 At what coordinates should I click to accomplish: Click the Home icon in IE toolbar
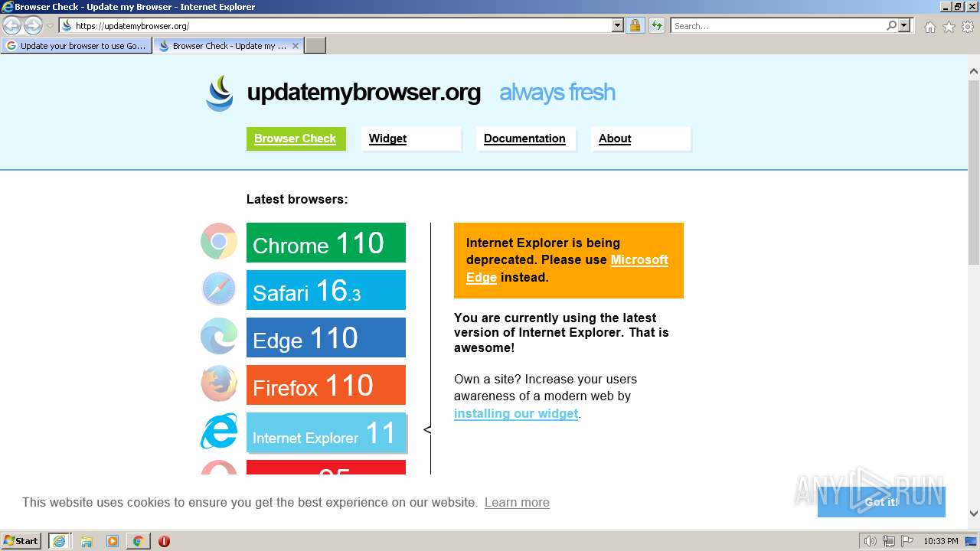[929, 27]
